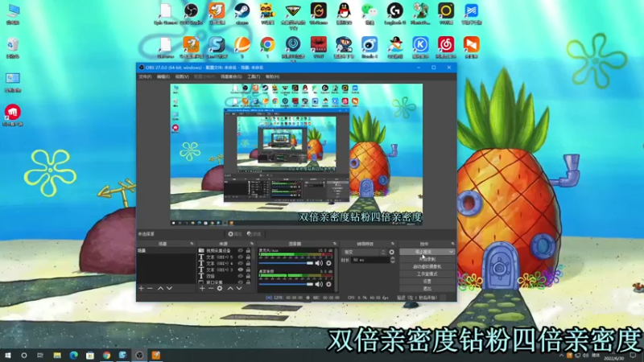The height and width of the screenshot is (362, 644).
Task: Open the Google Chrome desktop shortcut
Action: [267, 47]
